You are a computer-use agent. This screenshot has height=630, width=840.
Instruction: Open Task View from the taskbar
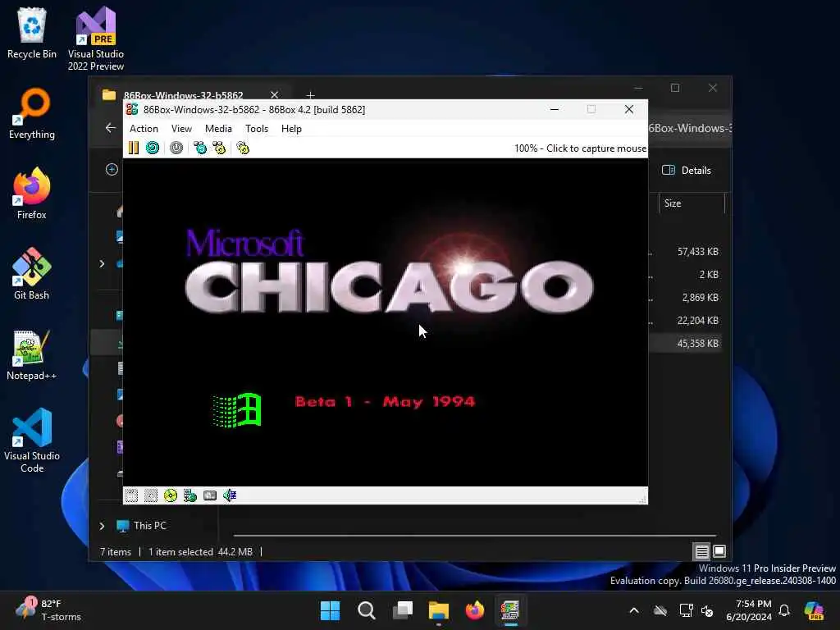(x=402, y=610)
